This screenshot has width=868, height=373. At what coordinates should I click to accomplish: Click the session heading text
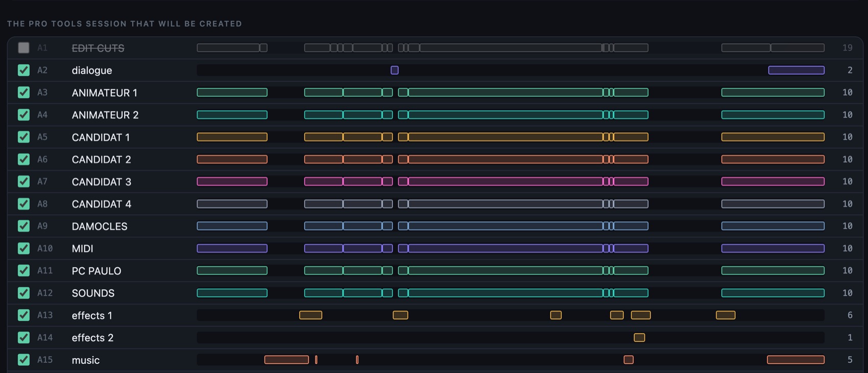[x=125, y=24]
